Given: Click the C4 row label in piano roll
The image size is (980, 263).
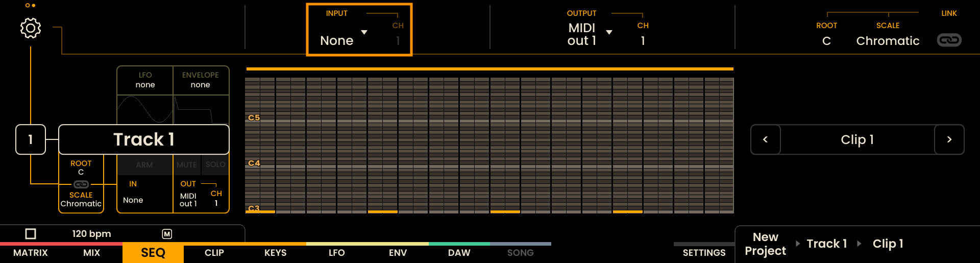Looking at the screenshot, I should (254, 163).
